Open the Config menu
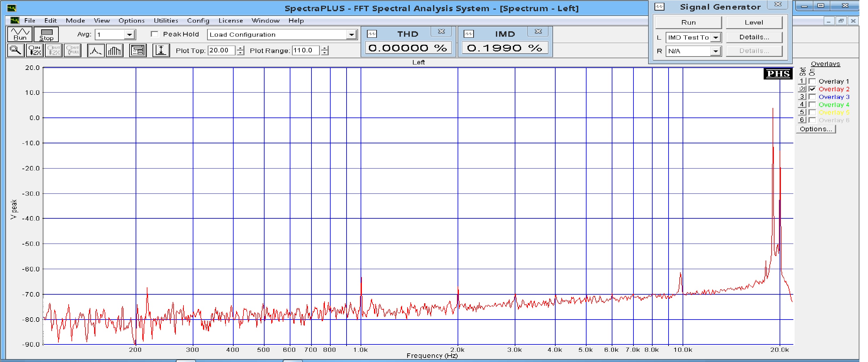The image size is (868, 362). (x=198, y=20)
